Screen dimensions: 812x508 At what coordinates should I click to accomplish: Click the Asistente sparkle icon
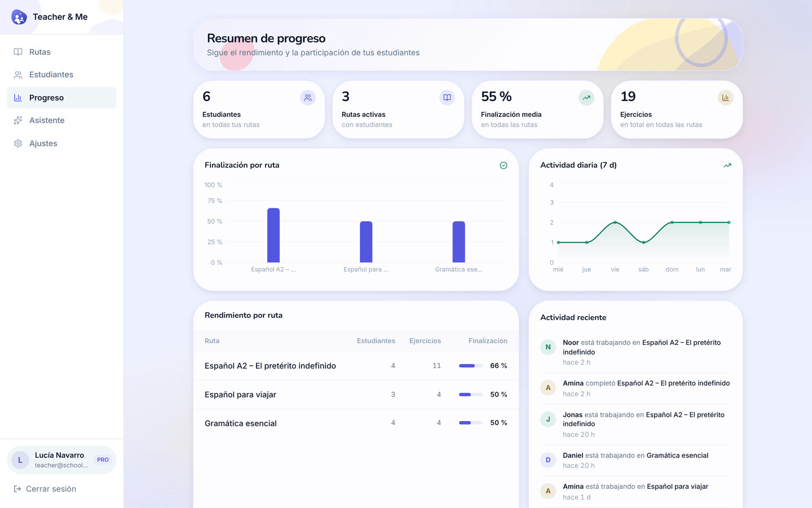click(x=18, y=120)
